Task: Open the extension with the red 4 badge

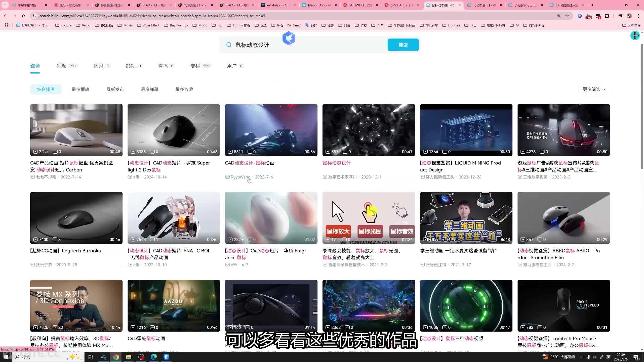Action: click(x=598, y=16)
